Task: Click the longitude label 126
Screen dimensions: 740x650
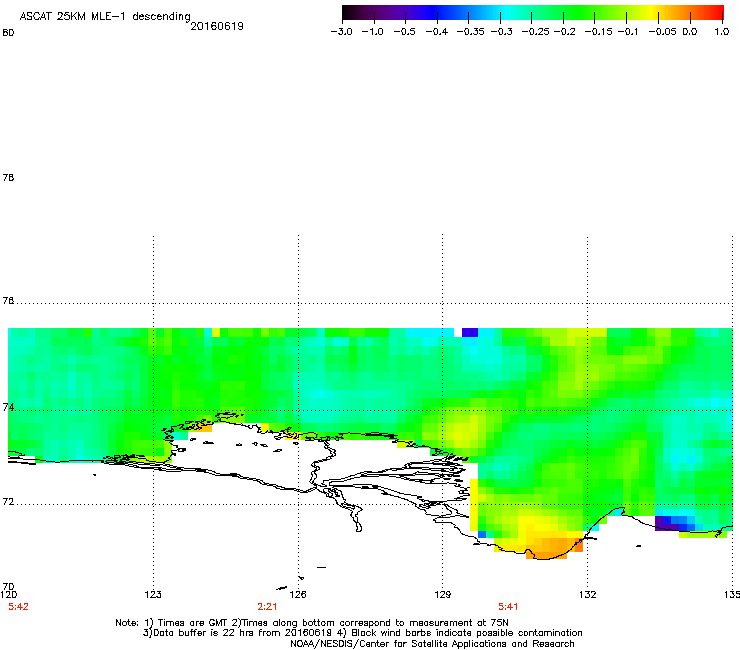Action: coord(298,594)
